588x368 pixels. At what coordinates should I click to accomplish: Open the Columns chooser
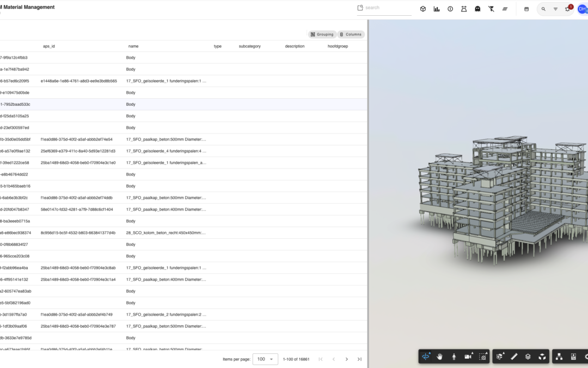[x=351, y=34]
